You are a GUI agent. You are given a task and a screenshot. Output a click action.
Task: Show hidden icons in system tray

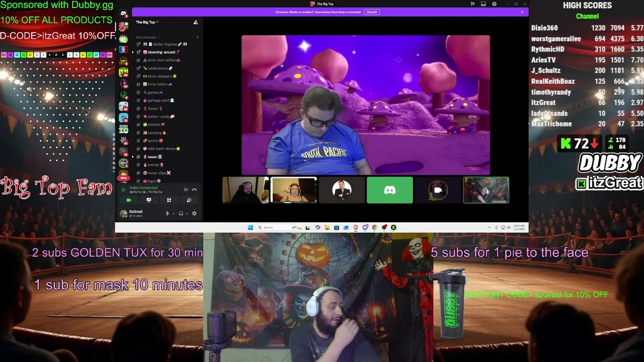pos(490,227)
